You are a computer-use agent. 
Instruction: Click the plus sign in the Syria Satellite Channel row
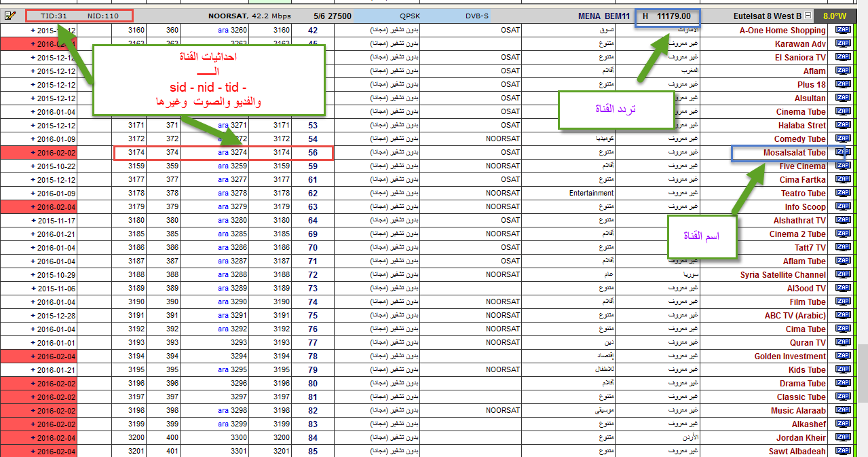click(33, 275)
